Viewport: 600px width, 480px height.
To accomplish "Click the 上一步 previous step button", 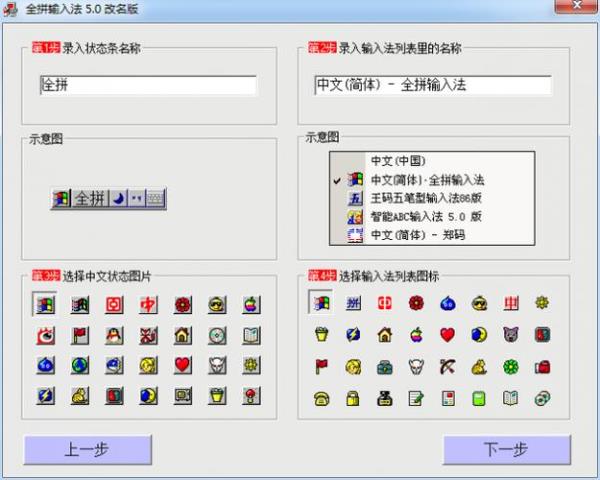I will [x=87, y=450].
